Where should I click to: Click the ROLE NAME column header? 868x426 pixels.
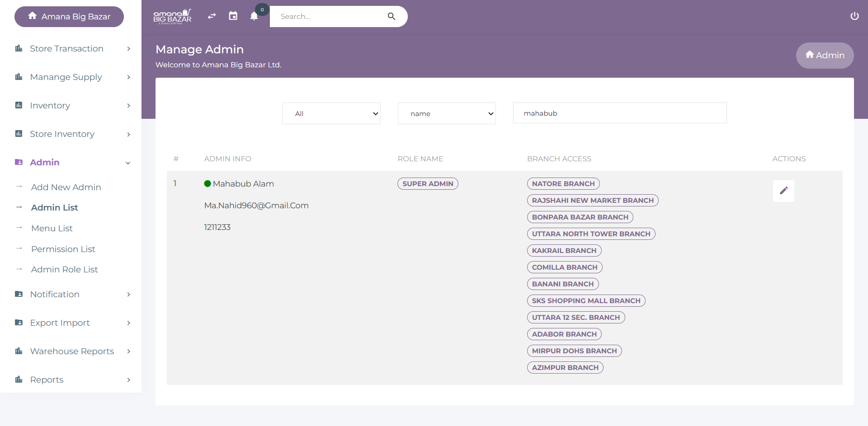pos(420,159)
